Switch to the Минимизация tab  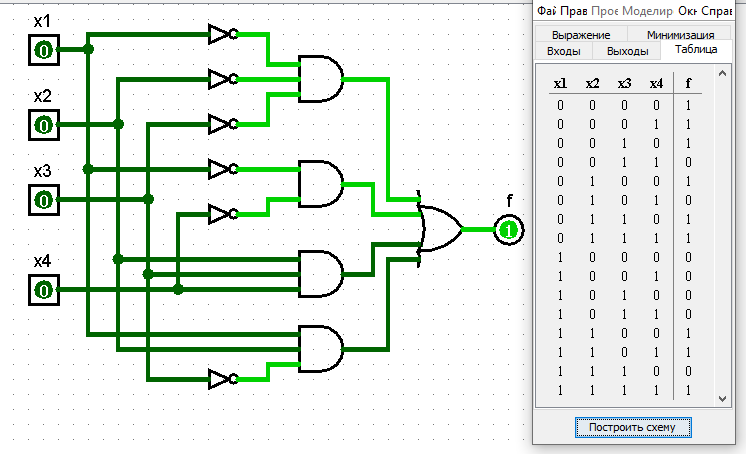pos(680,35)
